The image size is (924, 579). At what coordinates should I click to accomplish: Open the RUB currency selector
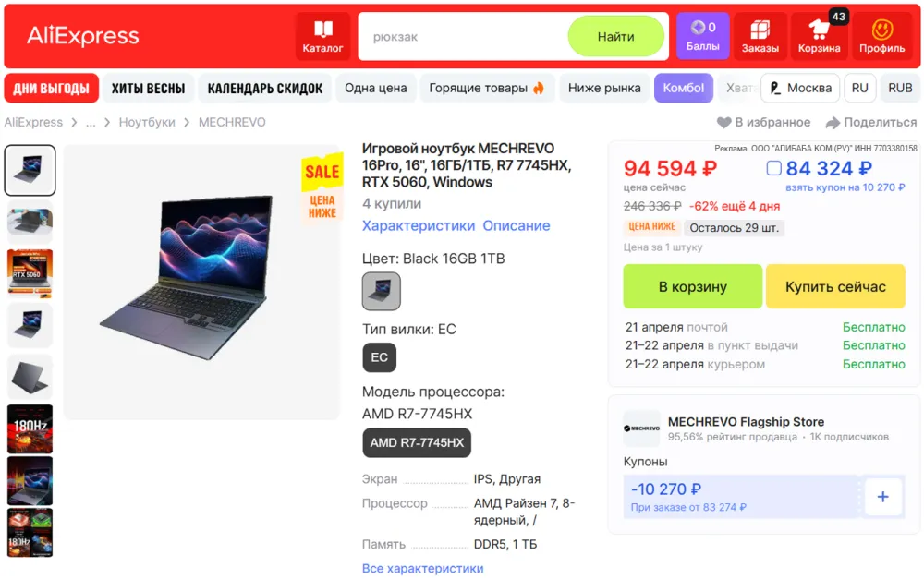900,89
